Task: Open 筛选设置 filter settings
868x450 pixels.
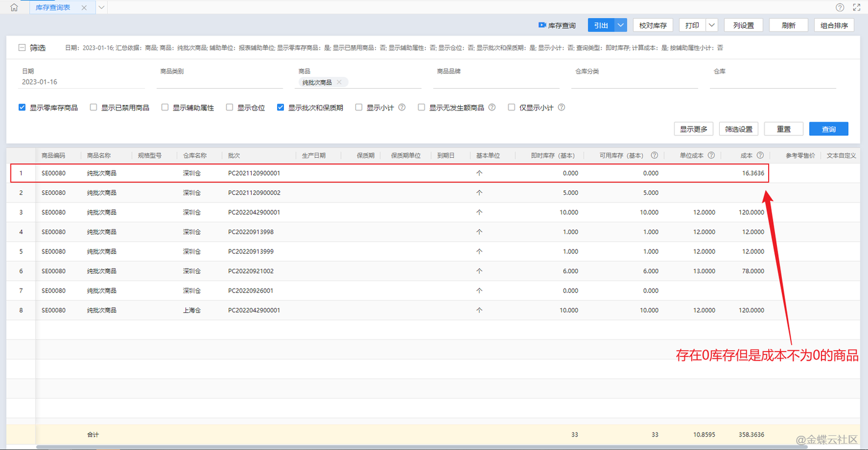Action: (x=738, y=129)
